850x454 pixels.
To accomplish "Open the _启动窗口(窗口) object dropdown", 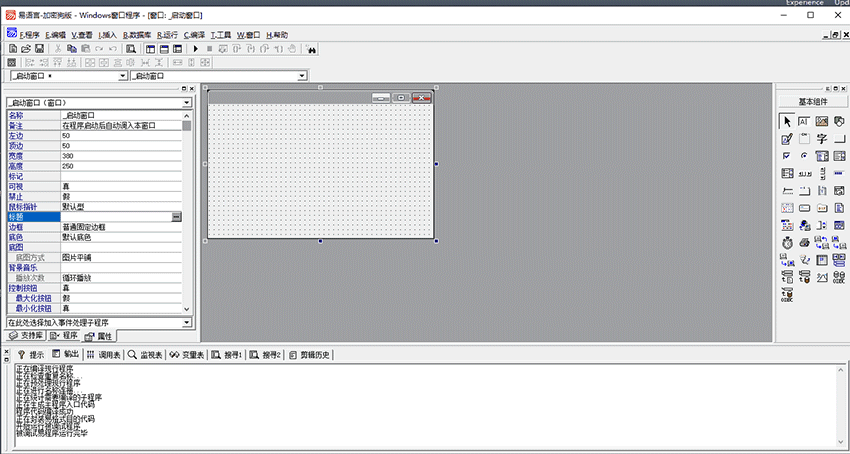I will tap(187, 103).
